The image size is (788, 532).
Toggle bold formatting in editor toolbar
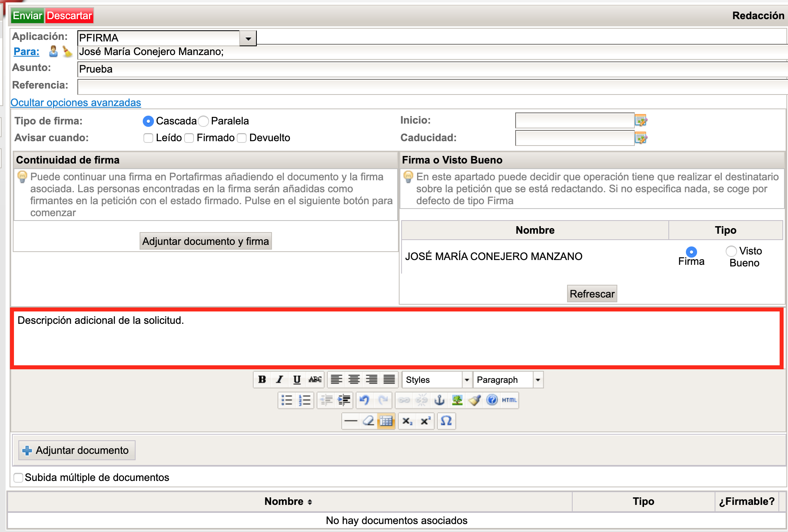[x=262, y=380]
